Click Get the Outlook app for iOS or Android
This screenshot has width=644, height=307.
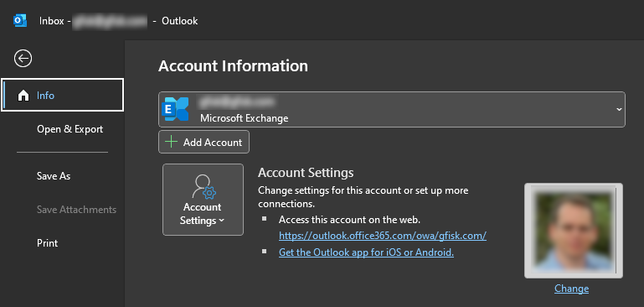[366, 252]
